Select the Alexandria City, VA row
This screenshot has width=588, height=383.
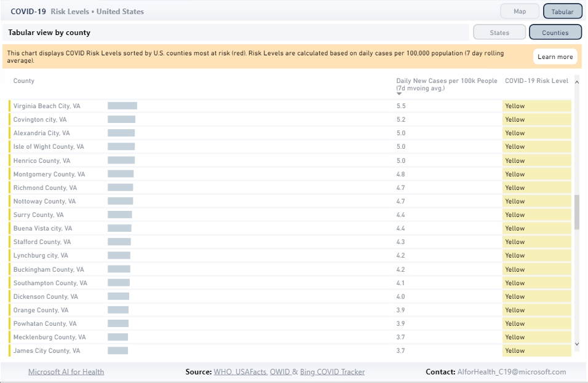[290, 133]
